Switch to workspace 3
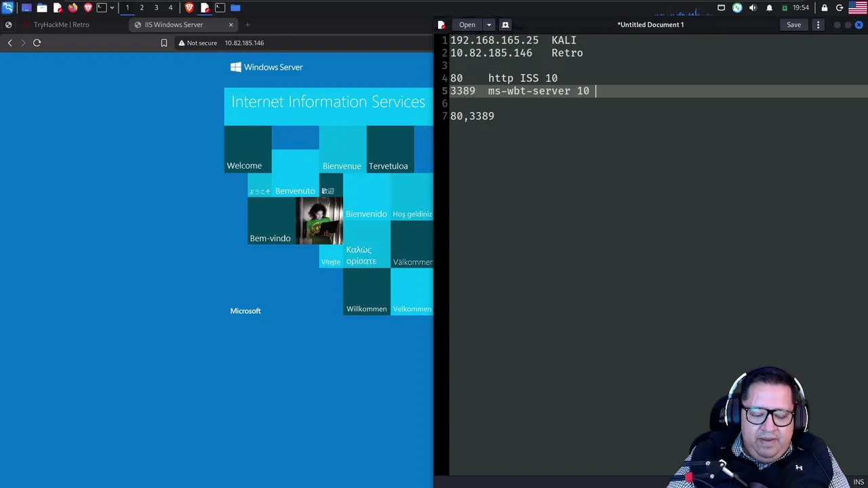Viewport: 868px width, 488px height. click(x=156, y=7)
